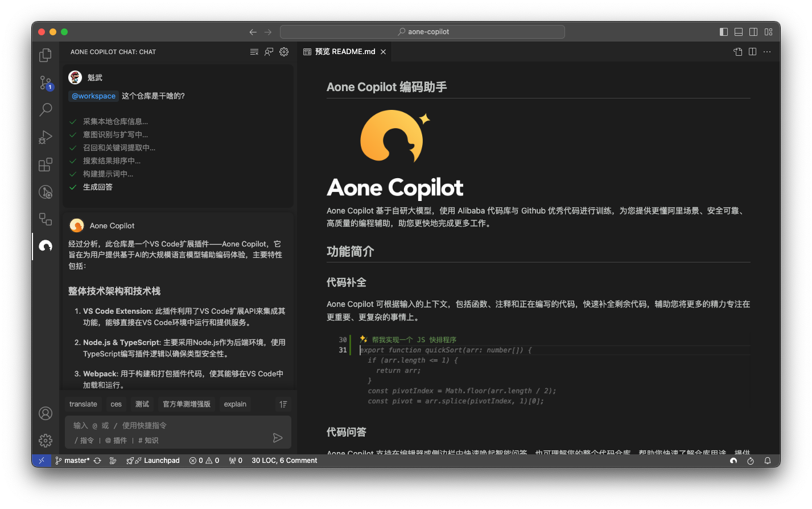Screen dimensions: 812x509
Task: Click Launchpad in the status bar
Action: point(153,461)
